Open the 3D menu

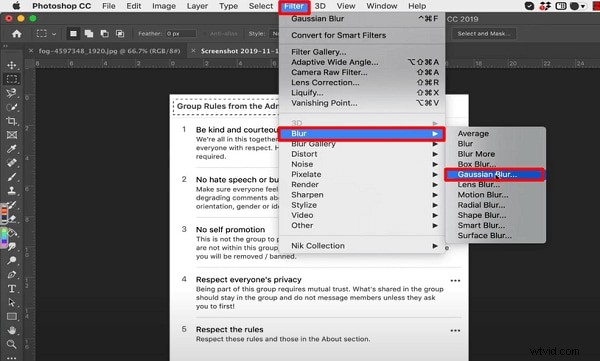point(320,6)
